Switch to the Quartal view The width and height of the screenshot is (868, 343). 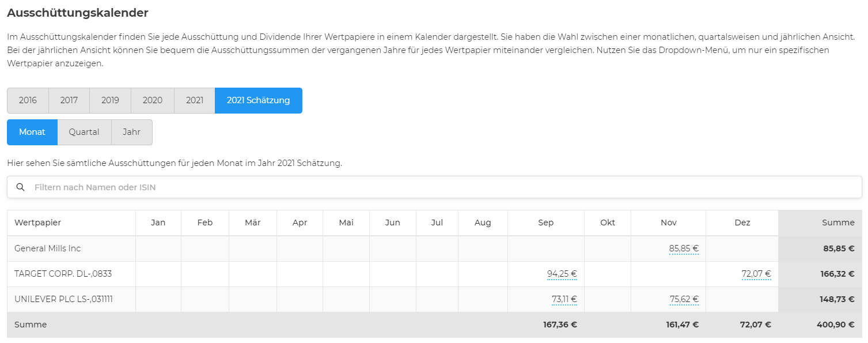[84, 132]
